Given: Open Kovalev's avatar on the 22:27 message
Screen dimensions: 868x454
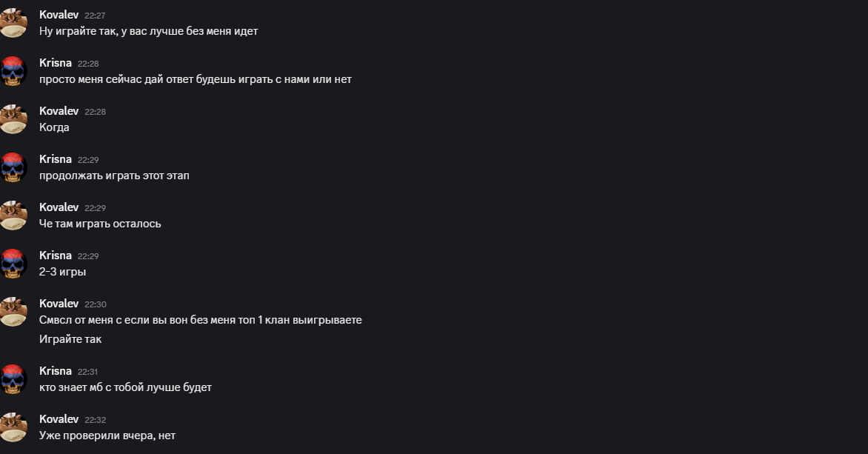Looking at the screenshot, I should [x=13, y=23].
